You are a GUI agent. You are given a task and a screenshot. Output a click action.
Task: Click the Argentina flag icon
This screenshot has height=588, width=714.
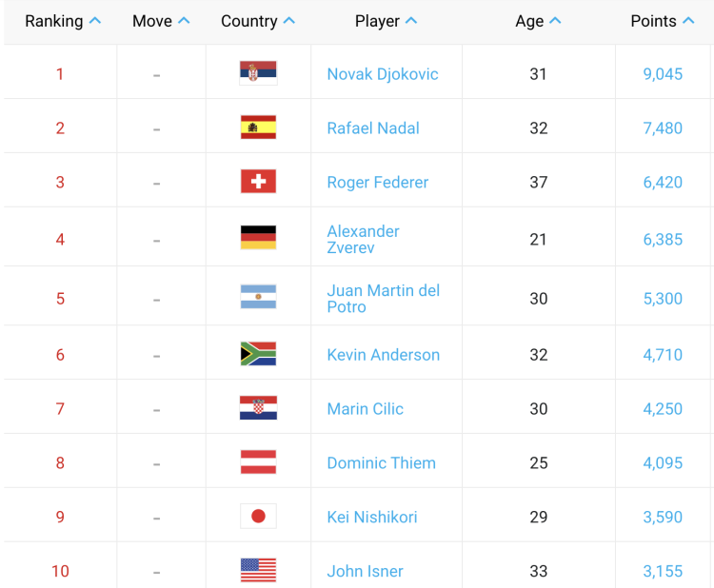[258, 298]
